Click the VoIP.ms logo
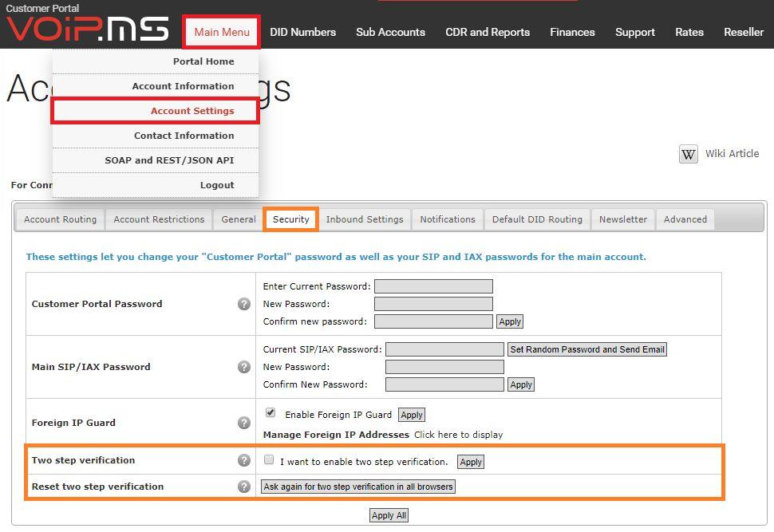 click(x=87, y=29)
